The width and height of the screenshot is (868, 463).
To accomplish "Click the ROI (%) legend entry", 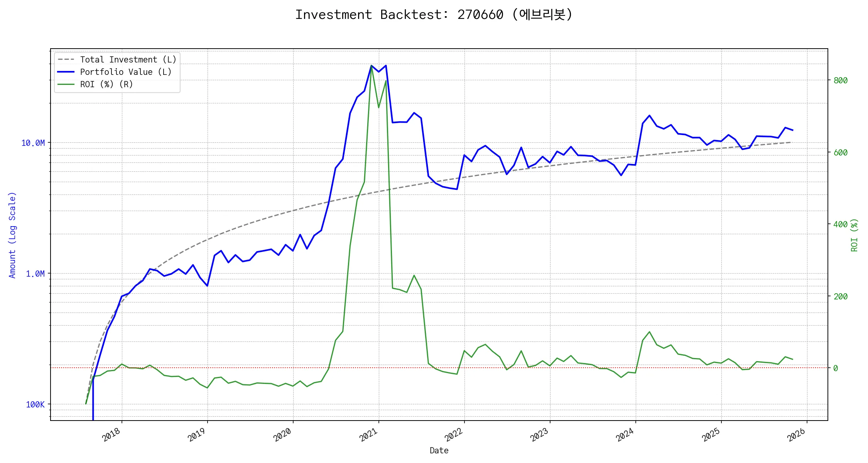I will click(x=106, y=84).
